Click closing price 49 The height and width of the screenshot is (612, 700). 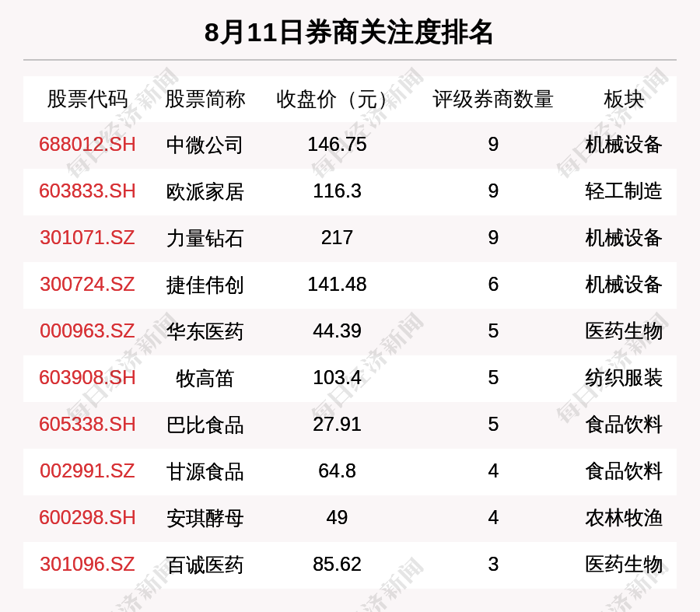point(337,517)
